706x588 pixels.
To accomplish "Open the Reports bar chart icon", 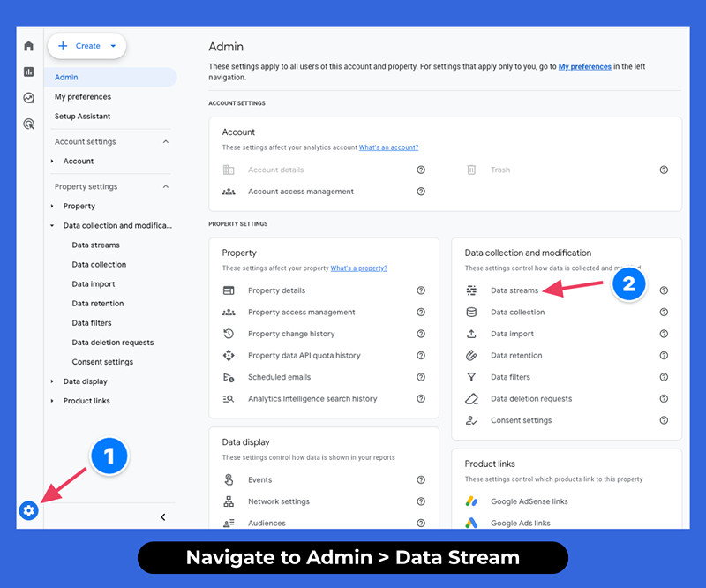I will click(29, 72).
